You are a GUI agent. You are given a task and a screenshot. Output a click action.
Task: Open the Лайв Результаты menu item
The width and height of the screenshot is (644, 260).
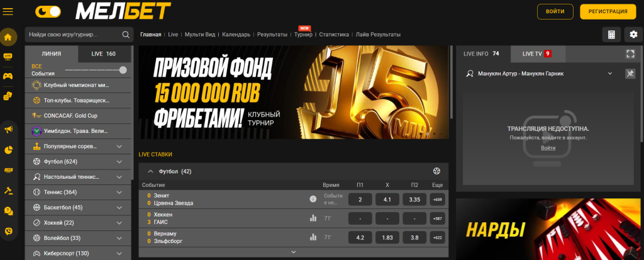(378, 35)
